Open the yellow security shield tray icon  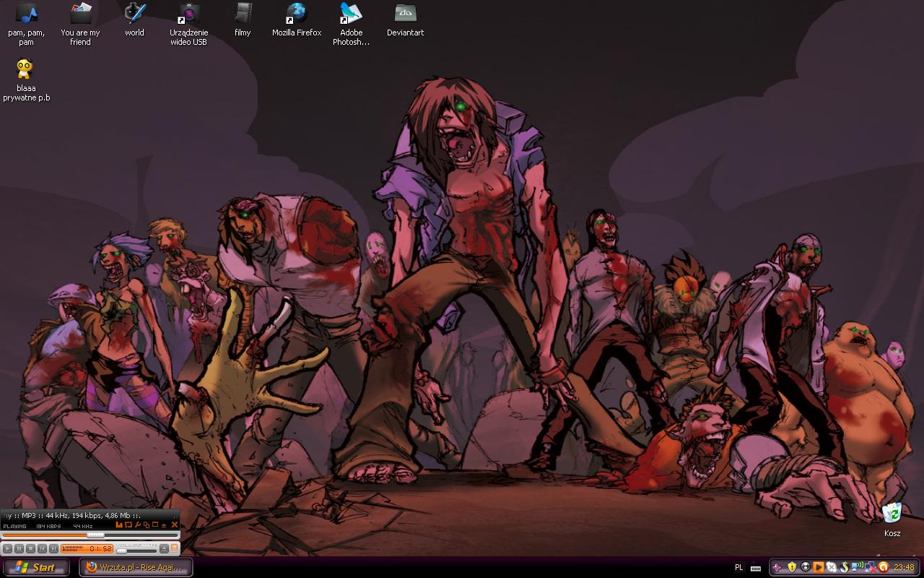(792, 567)
